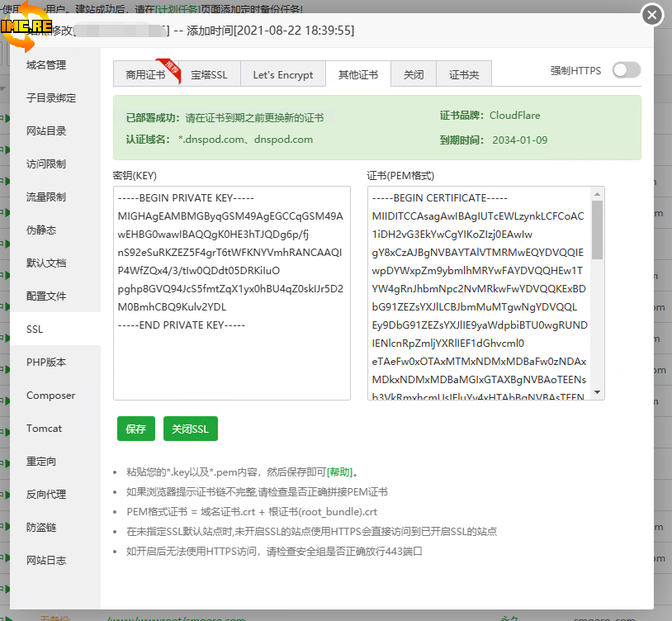Open the 帮助 link
The width and height of the screenshot is (672, 621).
(x=340, y=472)
